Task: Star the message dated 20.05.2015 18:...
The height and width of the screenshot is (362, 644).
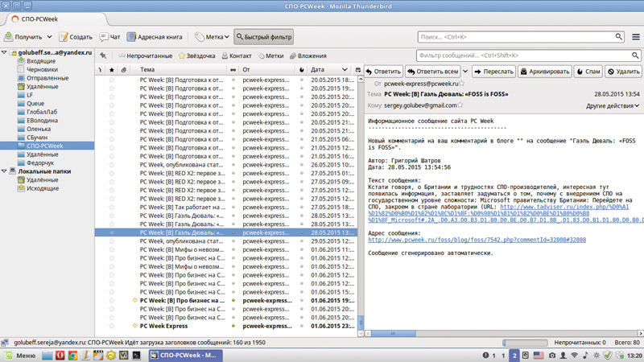Action: [x=112, y=80]
